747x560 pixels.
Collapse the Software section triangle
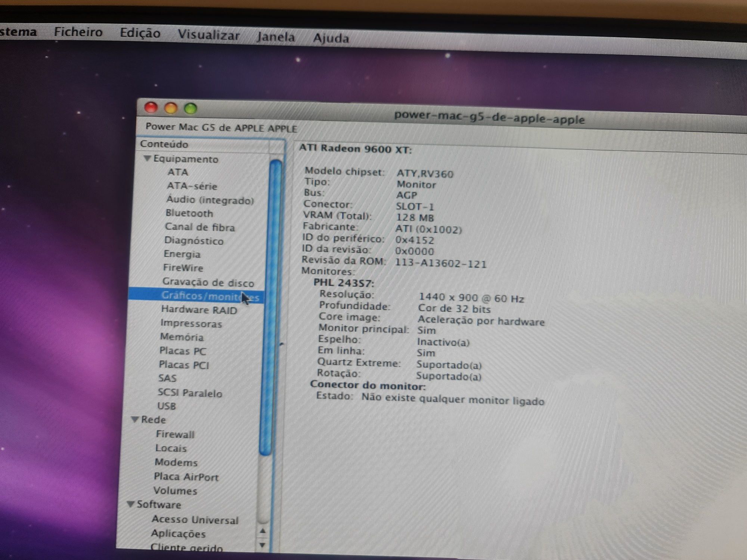[x=130, y=504]
